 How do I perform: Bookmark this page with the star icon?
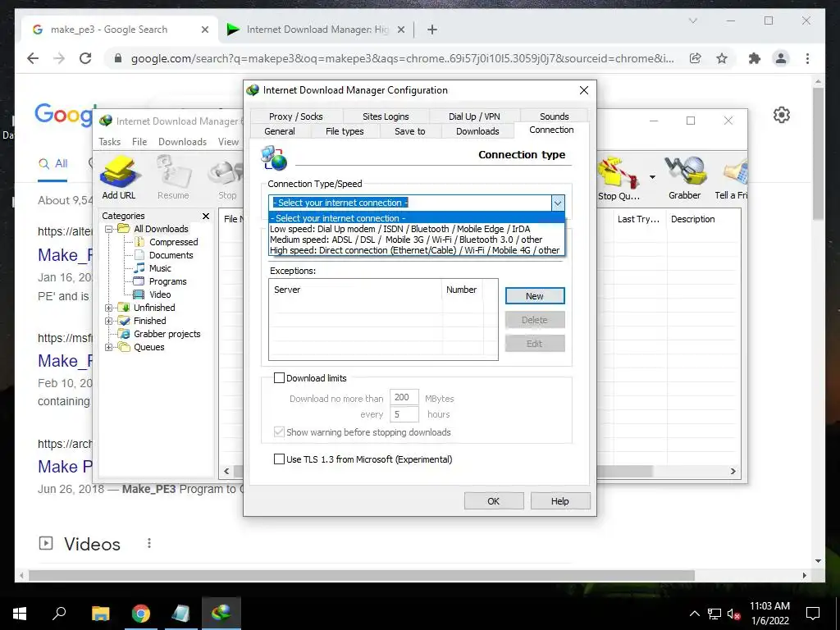tap(722, 58)
